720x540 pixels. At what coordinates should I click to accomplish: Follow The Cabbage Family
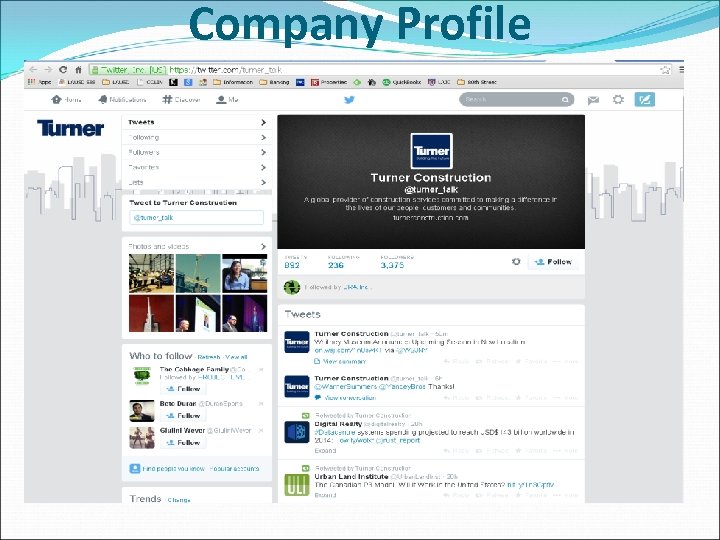tap(183, 389)
